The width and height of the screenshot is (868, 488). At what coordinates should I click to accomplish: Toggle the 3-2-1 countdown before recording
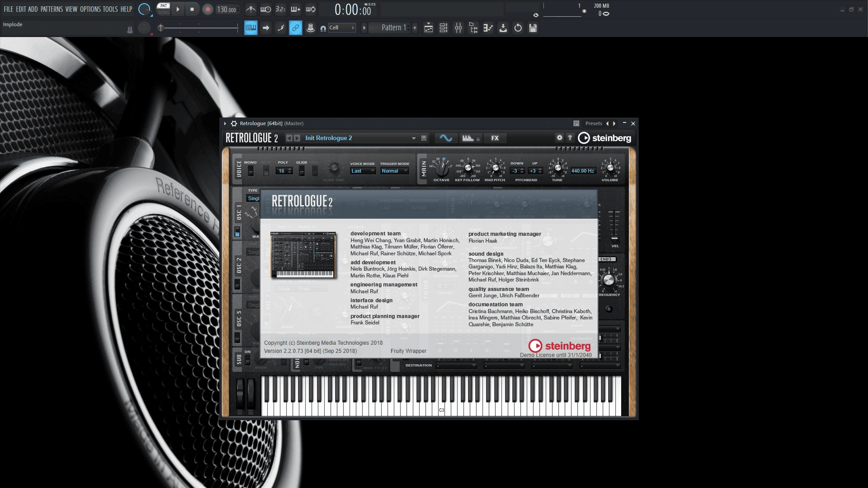click(281, 9)
